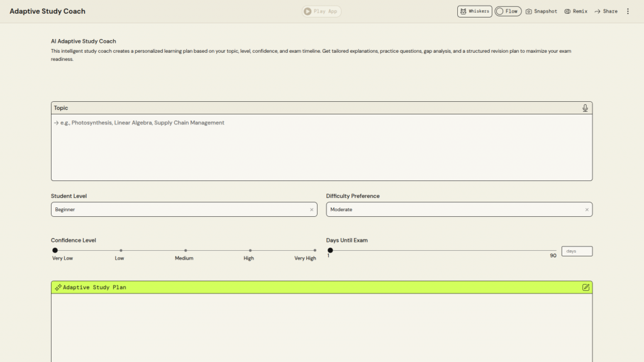Click the Whiskers cat button

(474, 11)
